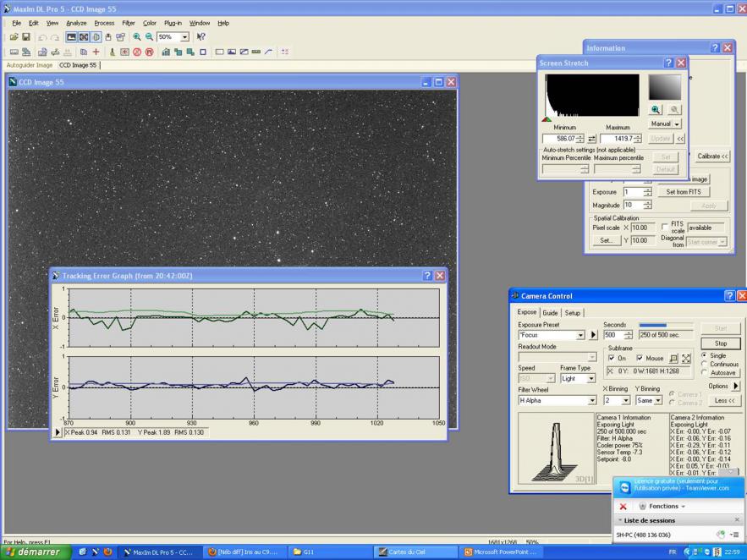The width and height of the screenshot is (747, 560).
Task: Click swap min/max arrows in Screen Stretch
Action: [x=591, y=139]
